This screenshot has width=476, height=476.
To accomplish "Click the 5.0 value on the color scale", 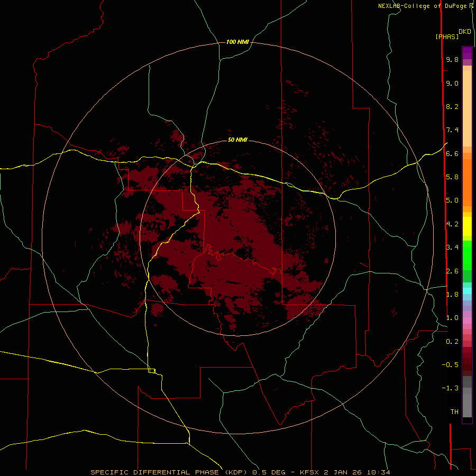I will 452,200.
